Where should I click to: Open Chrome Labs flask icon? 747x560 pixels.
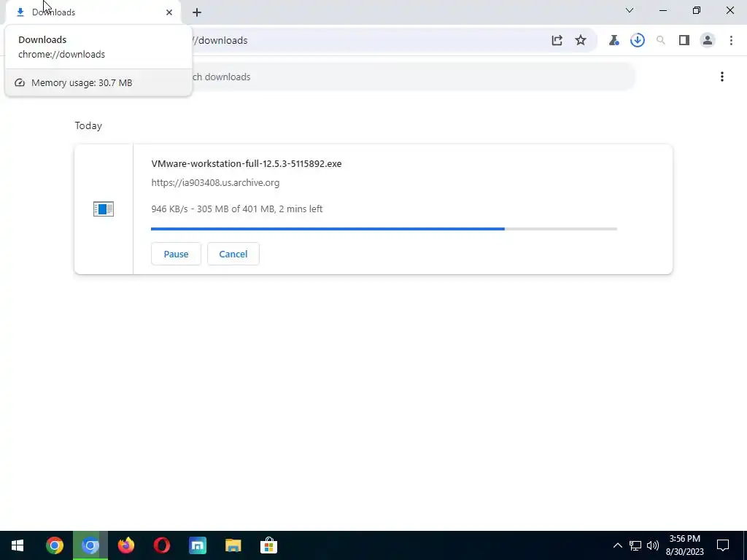614,41
